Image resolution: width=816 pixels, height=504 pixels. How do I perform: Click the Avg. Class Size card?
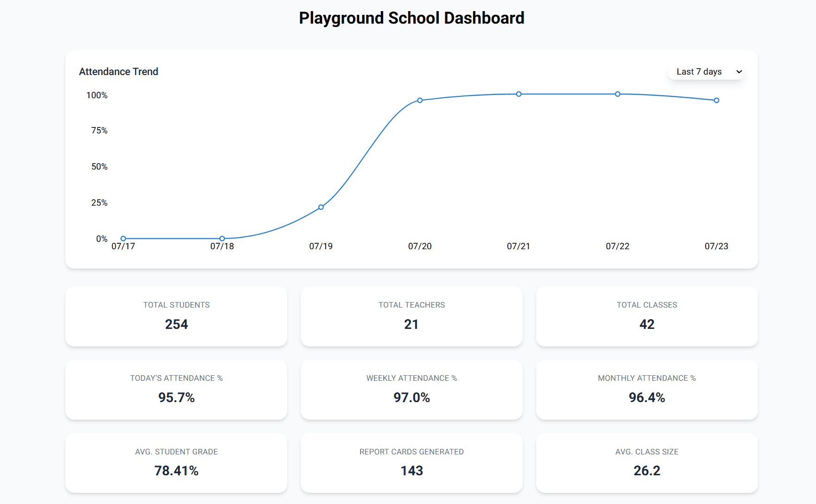[x=647, y=463]
